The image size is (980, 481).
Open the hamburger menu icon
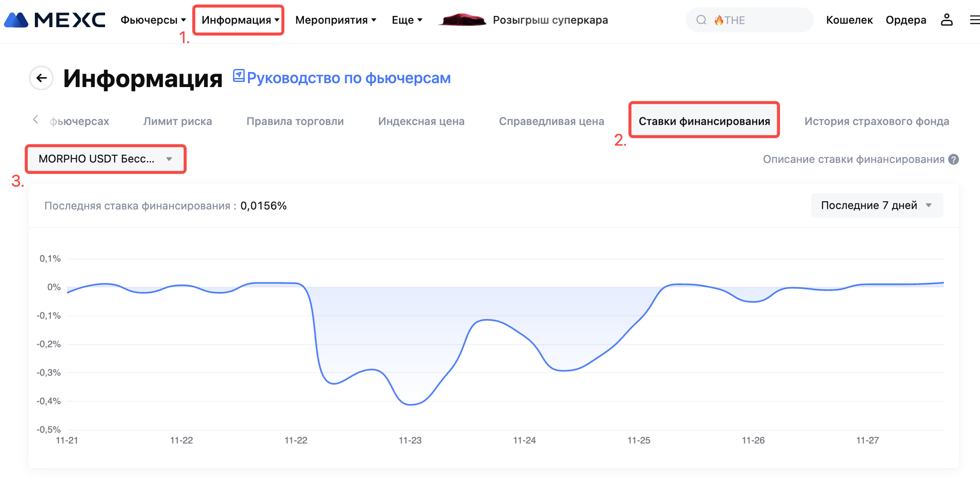tap(974, 20)
